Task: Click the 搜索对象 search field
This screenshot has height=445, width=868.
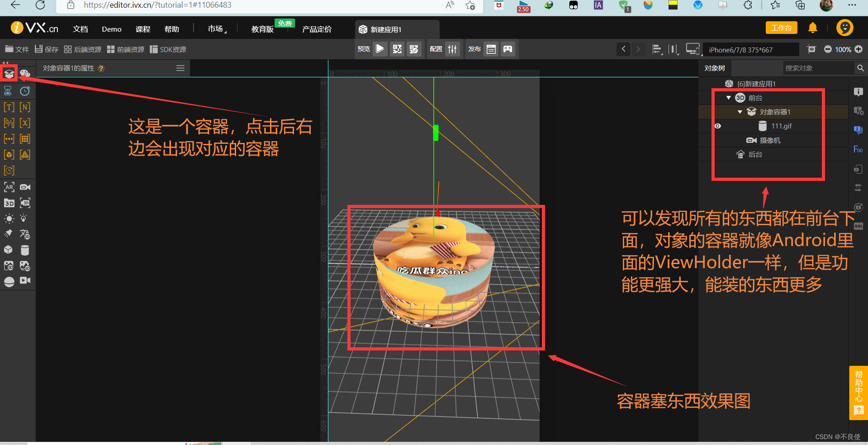Action: (x=819, y=68)
